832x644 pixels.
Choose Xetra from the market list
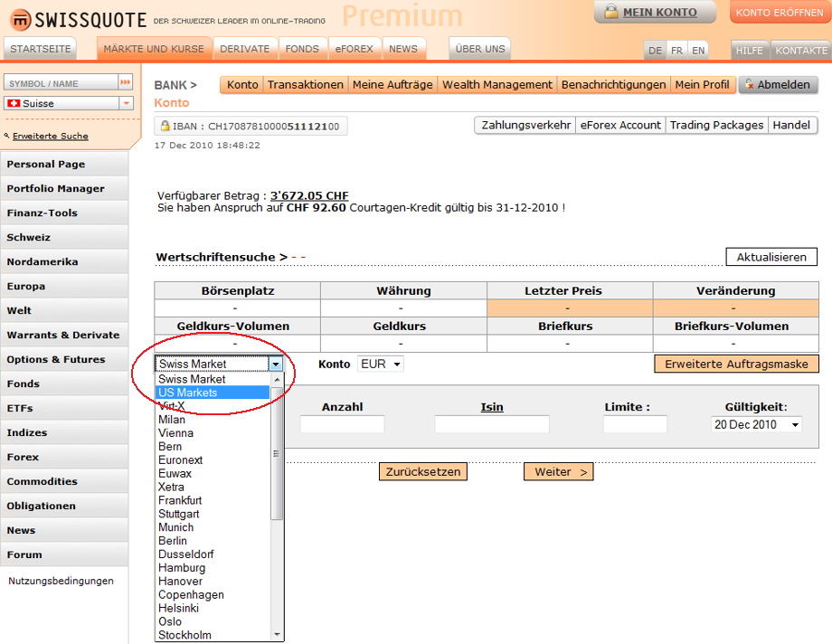coord(213,487)
